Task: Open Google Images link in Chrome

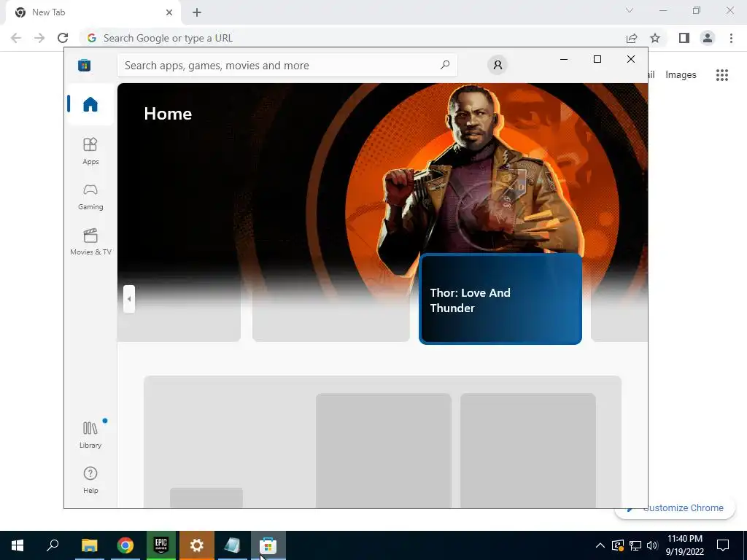Action: 681,75
